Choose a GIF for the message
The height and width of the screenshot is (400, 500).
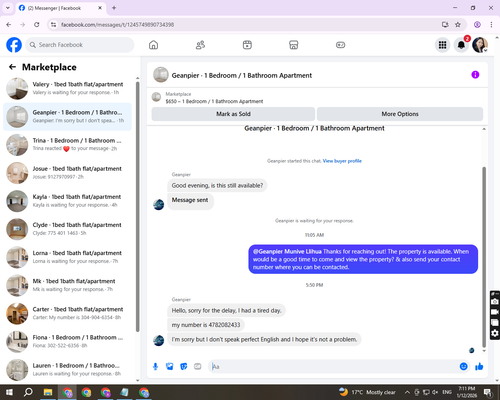pyautogui.click(x=198, y=367)
